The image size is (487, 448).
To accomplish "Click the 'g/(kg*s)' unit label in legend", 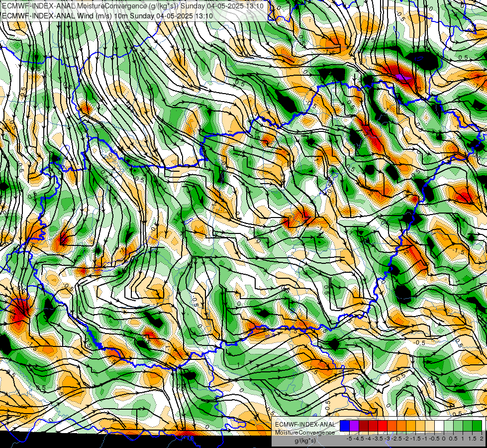I will click(305, 441).
